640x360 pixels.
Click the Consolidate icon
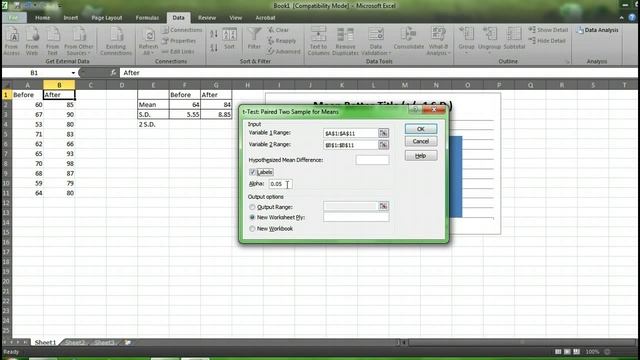tap(409, 39)
